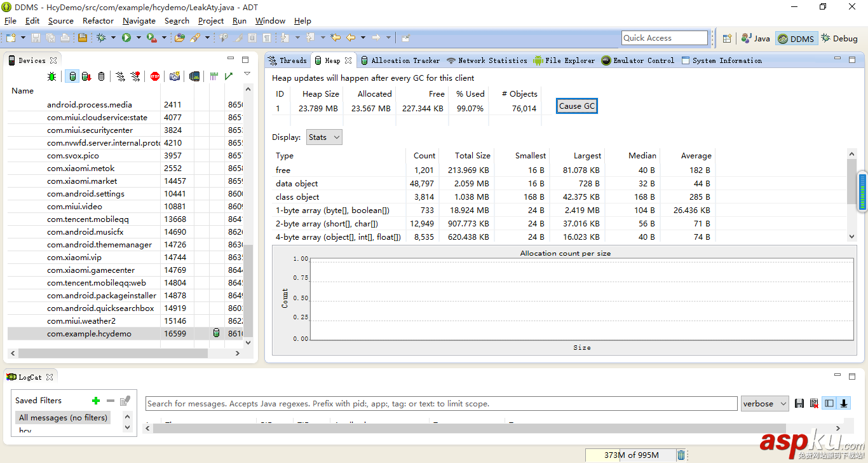The height and width of the screenshot is (463, 868).
Task: Expand the Devices view menu triangle
Action: [247, 74]
